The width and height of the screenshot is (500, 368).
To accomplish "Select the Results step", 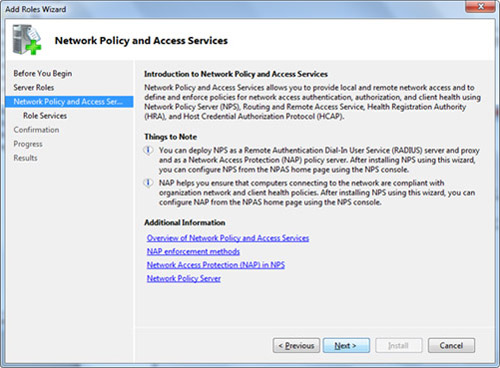I will (25, 158).
